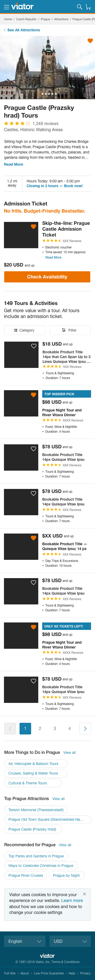Select page 2 of results
Viewport: 95px width, 980px height.
coord(40,728)
